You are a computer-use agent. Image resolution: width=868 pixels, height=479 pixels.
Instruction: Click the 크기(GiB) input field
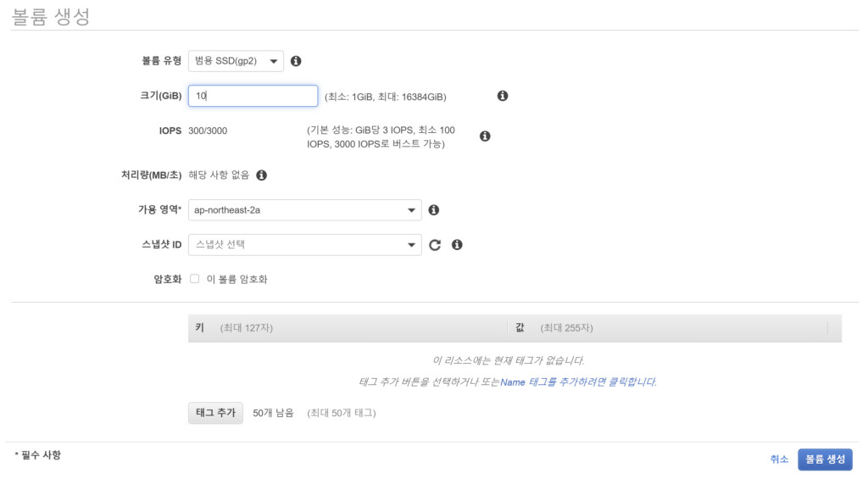253,96
